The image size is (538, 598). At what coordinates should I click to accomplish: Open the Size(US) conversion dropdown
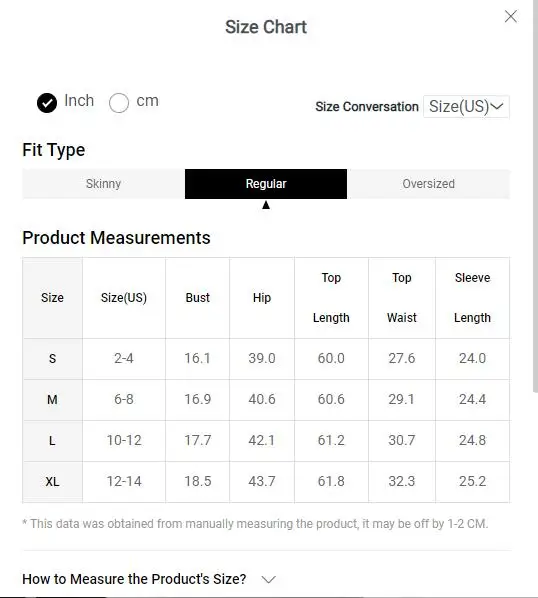(x=466, y=106)
